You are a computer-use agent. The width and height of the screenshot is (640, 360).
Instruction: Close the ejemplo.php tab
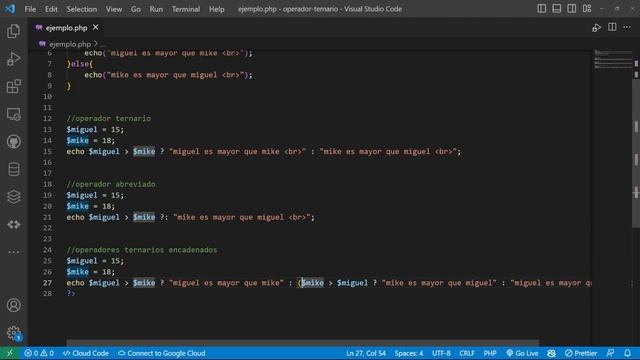[96, 27]
